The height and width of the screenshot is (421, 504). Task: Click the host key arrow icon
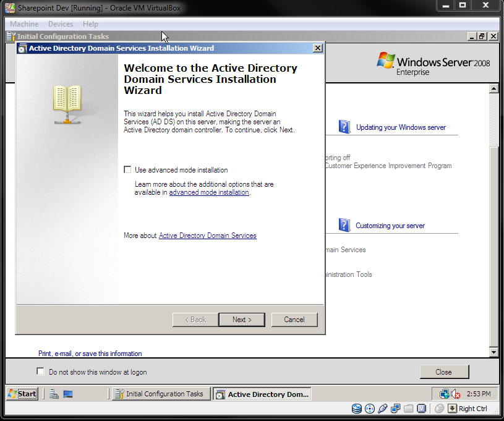click(x=452, y=409)
